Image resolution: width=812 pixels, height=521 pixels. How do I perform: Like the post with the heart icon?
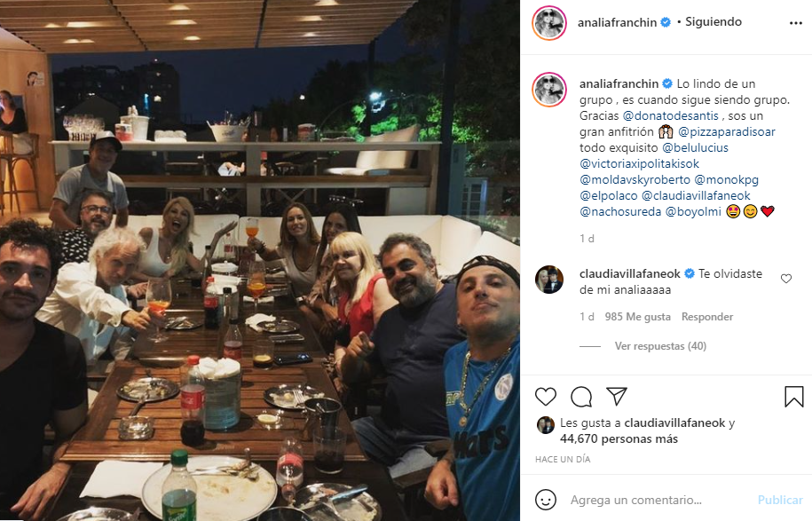(x=545, y=397)
